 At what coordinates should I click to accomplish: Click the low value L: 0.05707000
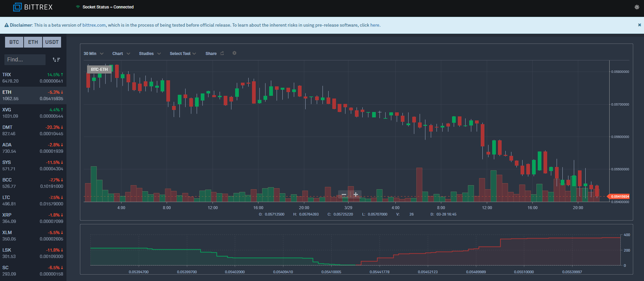375,214
